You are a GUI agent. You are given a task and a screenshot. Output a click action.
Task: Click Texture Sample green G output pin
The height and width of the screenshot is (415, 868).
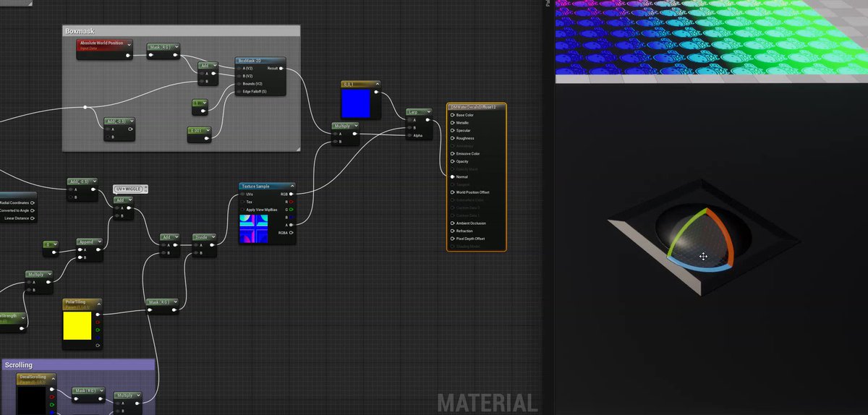pos(291,210)
